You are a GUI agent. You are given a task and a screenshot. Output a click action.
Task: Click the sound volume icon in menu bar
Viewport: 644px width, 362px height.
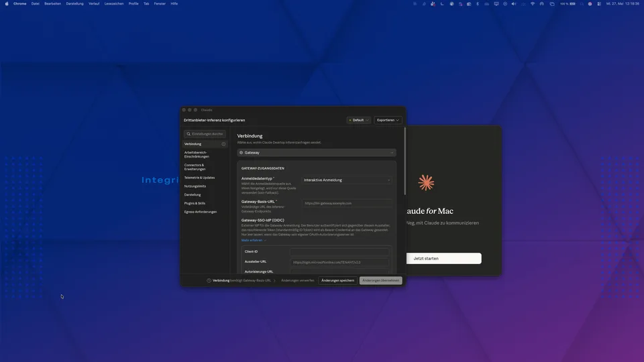click(x=514, y=4)
